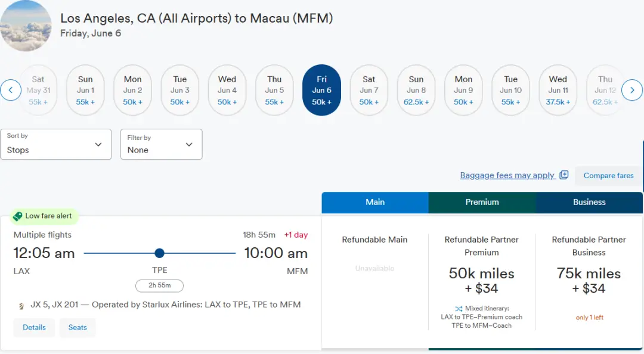The height and width of the screenshot is (354, 644).
Task: Select the 75k miles Business fare
Action: [589, 280]
